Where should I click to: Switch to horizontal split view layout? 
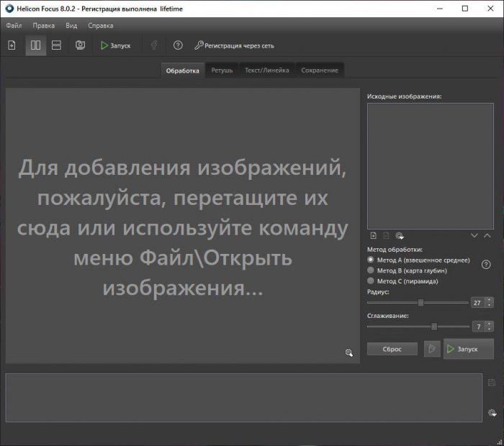[x=56, y=45]
